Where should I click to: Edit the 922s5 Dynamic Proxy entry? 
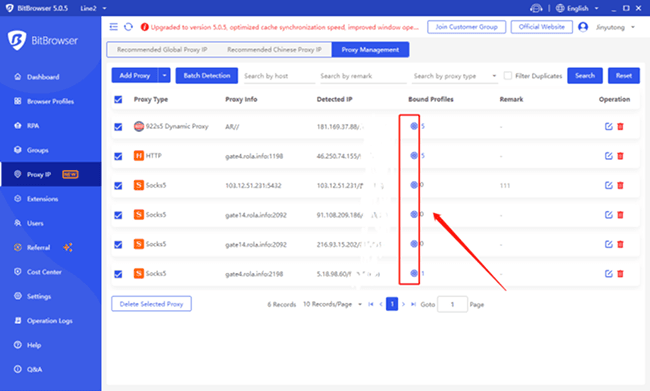point(608,126)
